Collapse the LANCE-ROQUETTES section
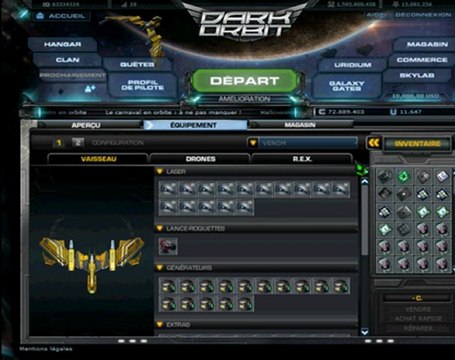This screenshot has width=455, height=360. coord(160,228)
